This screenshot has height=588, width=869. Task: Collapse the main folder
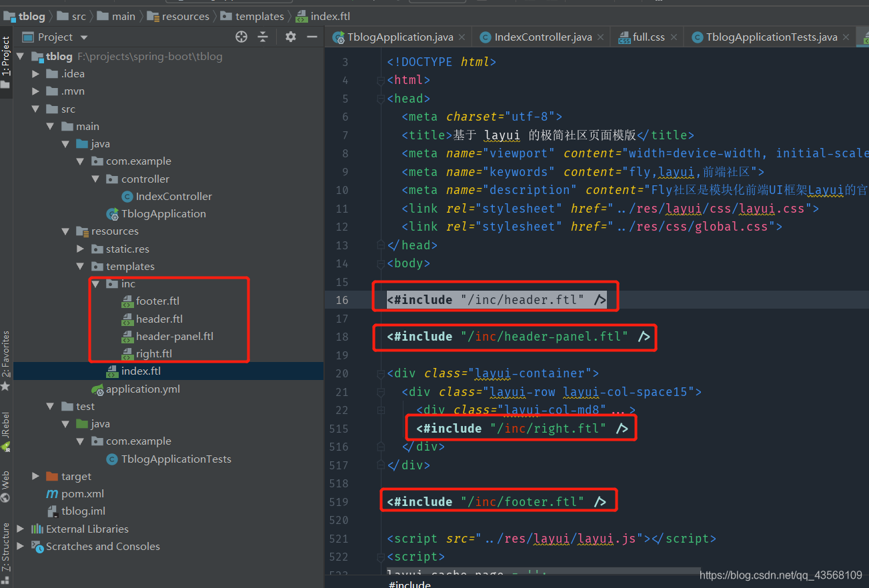pyautogui.click(x=50, y=127)
